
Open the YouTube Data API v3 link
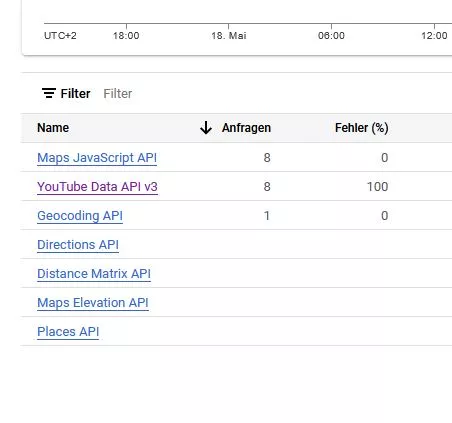pos(97,187)
